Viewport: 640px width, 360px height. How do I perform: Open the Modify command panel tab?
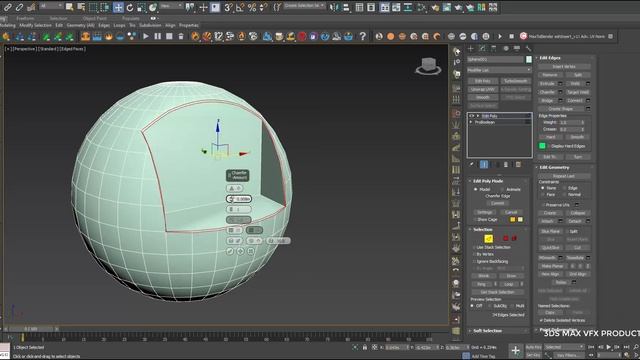point(482,49)
